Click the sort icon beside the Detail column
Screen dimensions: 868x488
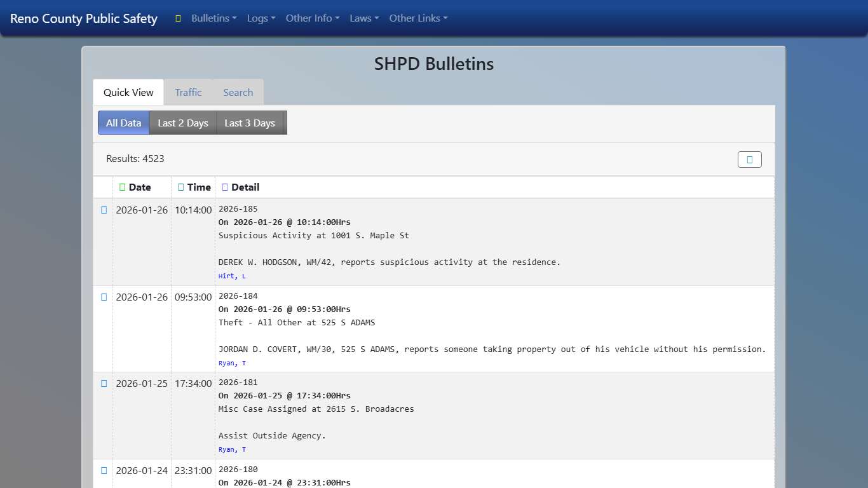point(225,187)
